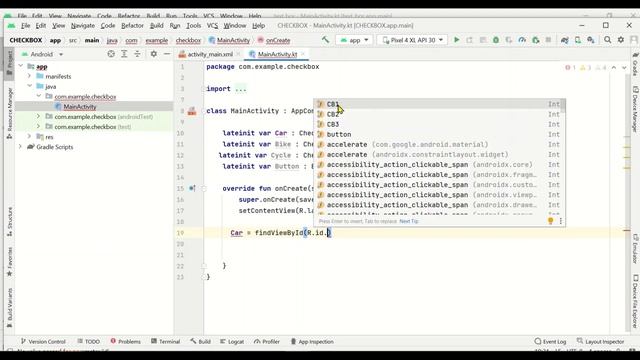This screenshot has height=360, width=640.
Task: Collapse the java folder
Action: 29,86
